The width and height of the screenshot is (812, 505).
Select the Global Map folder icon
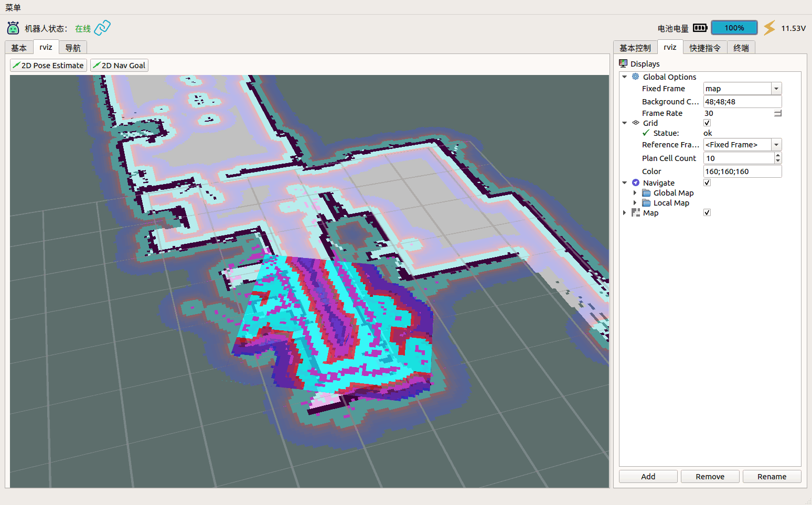646,193
